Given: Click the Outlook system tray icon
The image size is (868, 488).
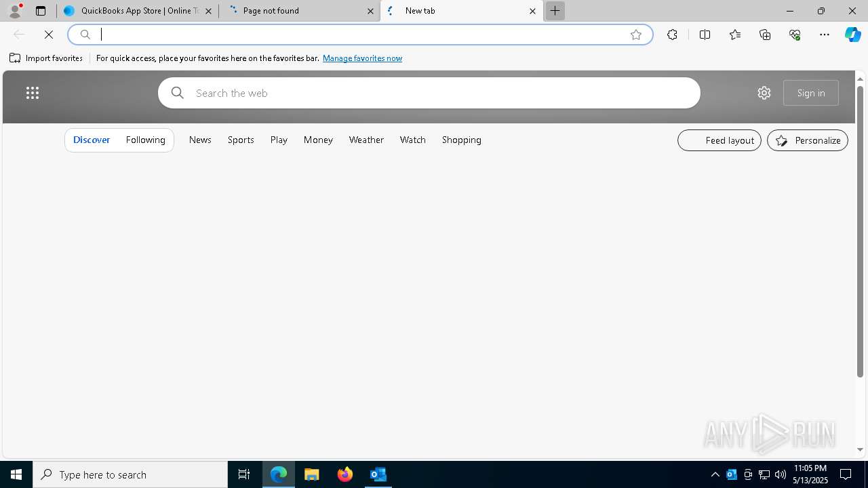Looking at the screenshot, I should (732, 474).
